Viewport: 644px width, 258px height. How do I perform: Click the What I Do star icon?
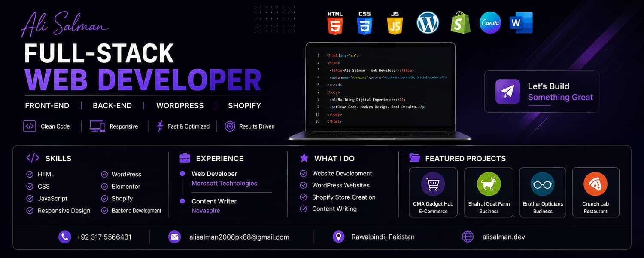tap(304, 158)
